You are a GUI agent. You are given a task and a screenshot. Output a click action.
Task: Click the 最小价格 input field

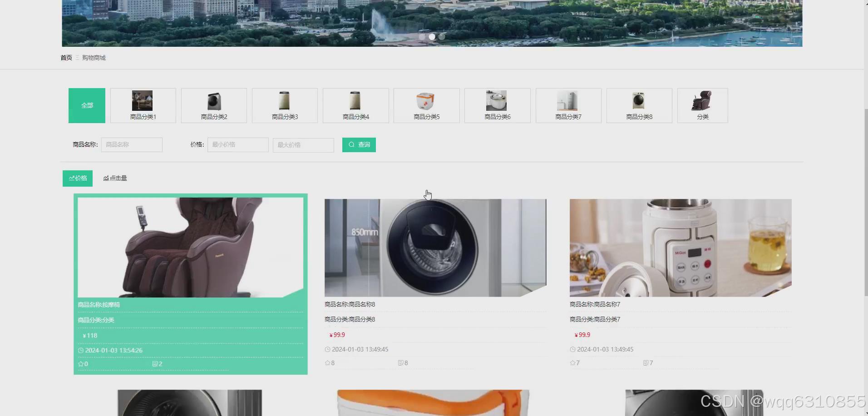tap(238, 145)
